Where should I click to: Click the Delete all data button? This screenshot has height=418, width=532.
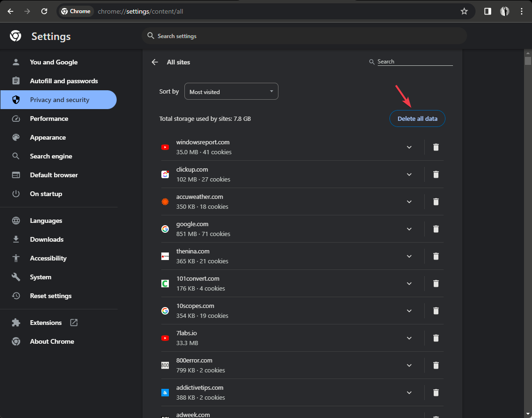coord(417,119)
